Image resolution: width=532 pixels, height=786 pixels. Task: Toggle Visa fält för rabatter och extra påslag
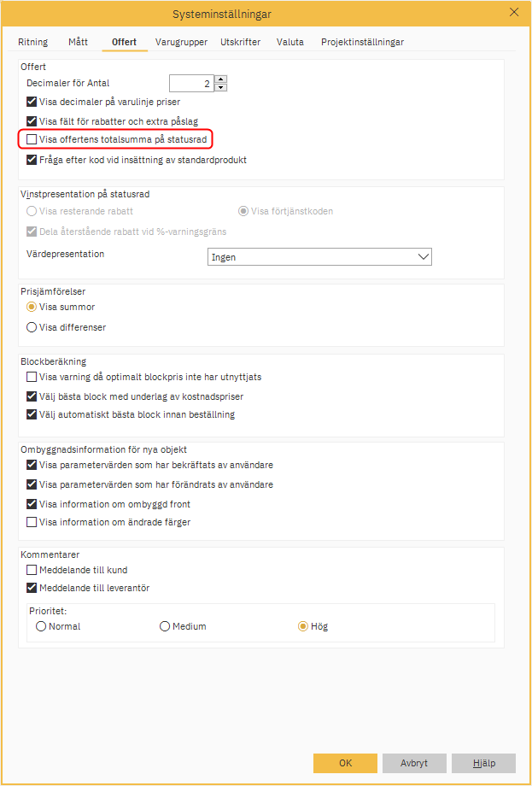pos(32,121)
